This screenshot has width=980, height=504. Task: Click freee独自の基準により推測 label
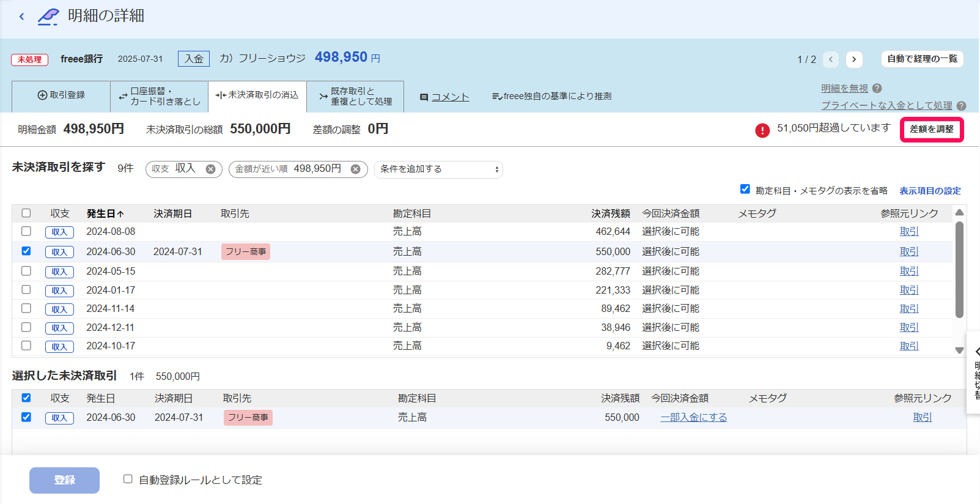(x=552, y=96)
